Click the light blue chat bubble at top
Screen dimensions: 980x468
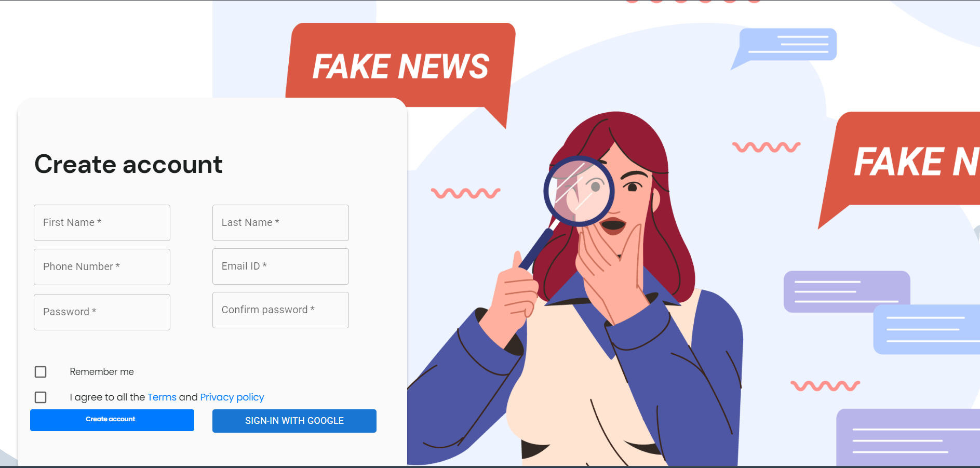click(784, 47)
